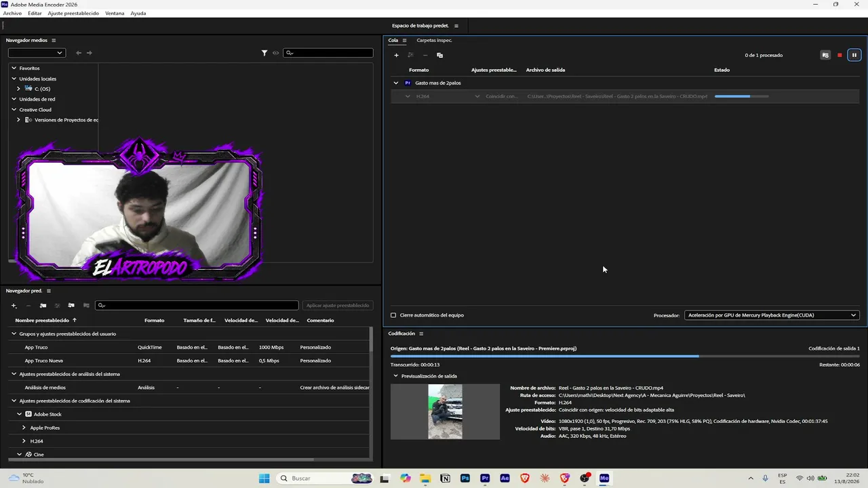
Task: Click the Formato column header in presets
Action: tap(155, 321)
